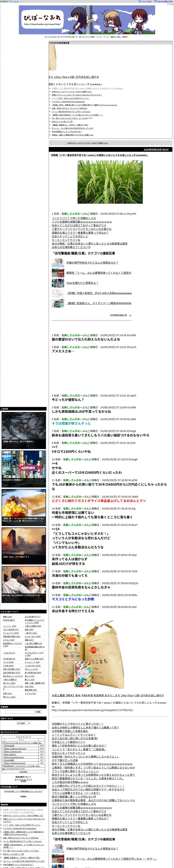Open the 画像 (1109) category archive
The height and width of the screenshot is (868, 174).
[7, 616]
